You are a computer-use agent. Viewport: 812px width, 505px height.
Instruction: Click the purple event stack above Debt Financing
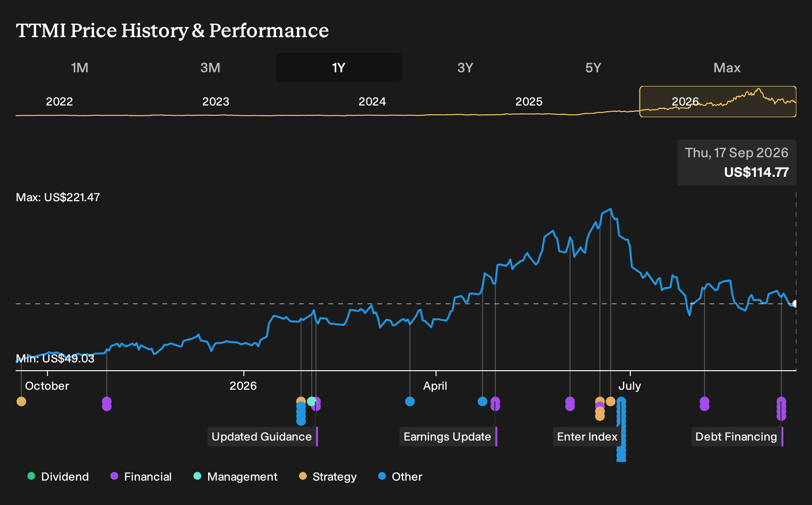tap(781, 409)
